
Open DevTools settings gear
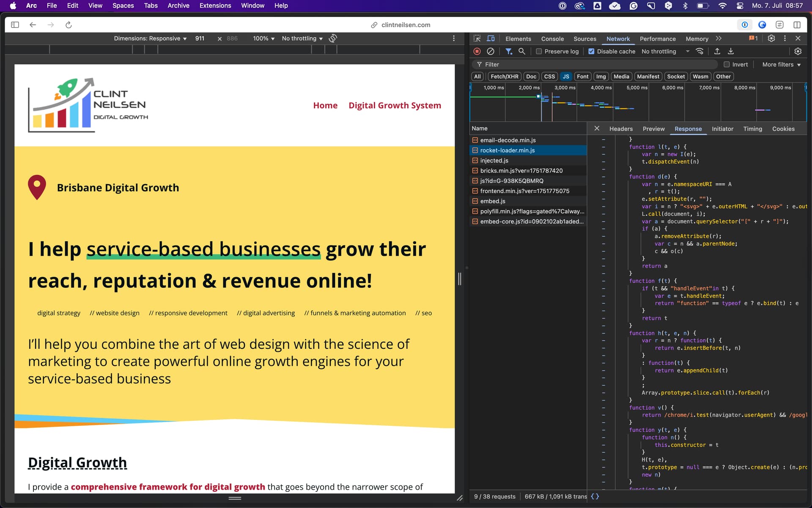771,39
